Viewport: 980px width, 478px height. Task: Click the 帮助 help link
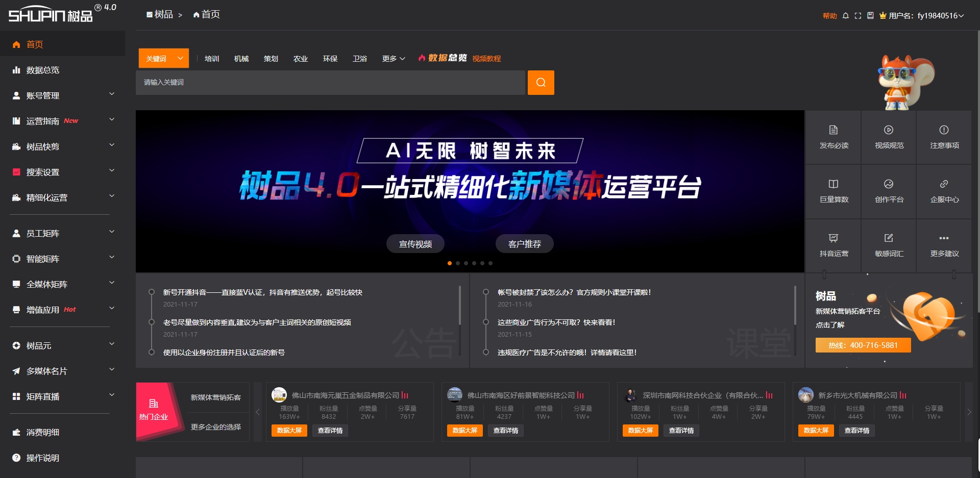point(830,16)
